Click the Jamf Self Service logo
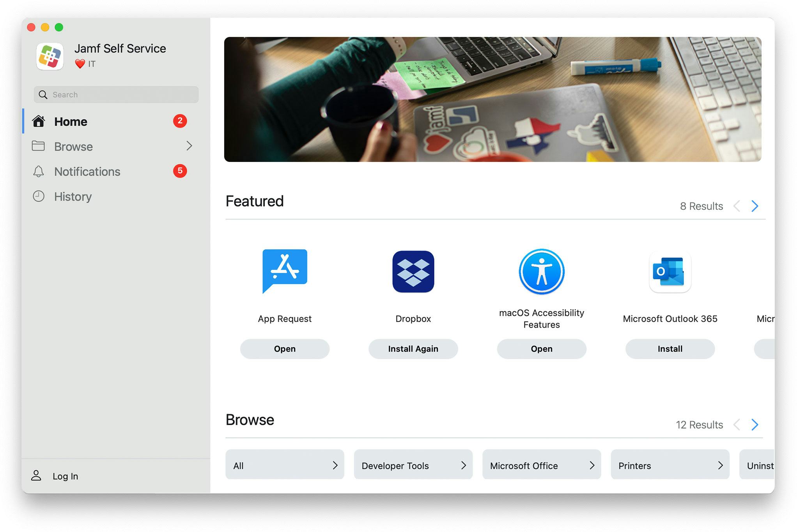 tap(50, 56)
